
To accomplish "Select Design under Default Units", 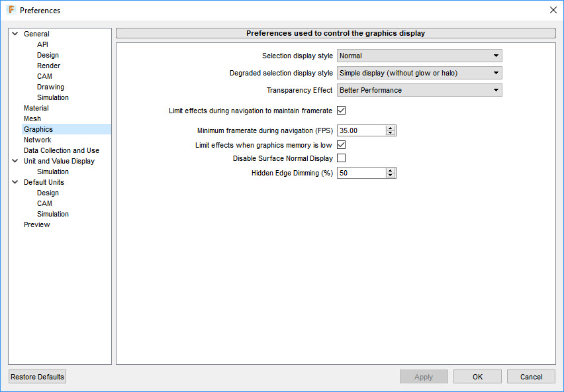I will [x=48, y=193].
